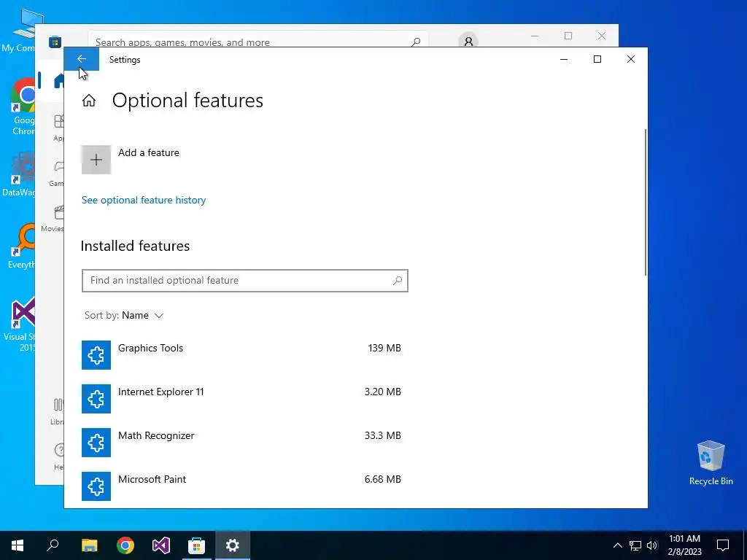Select the Graphics Tools feature name
Screen dimensions: 747x560
click(150, 348)
